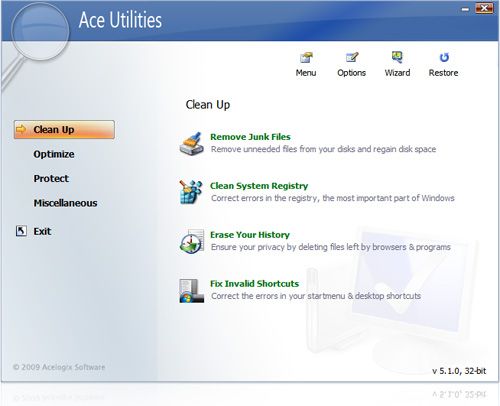Click 'Remove unneeded files from your disks' description
The width and height of the screenshot is (500, 406).
(x=323, y=149)
